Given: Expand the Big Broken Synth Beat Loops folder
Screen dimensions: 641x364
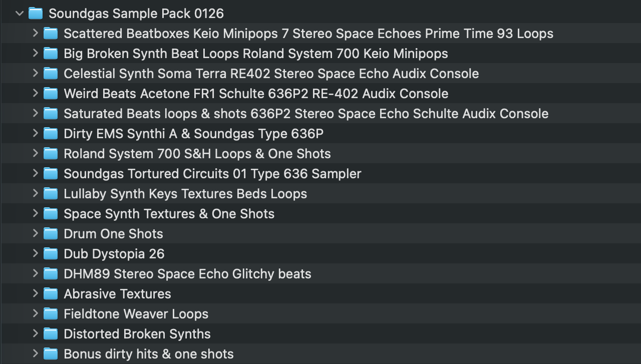Looking at the screenshot, I should [x=35, y=54].
